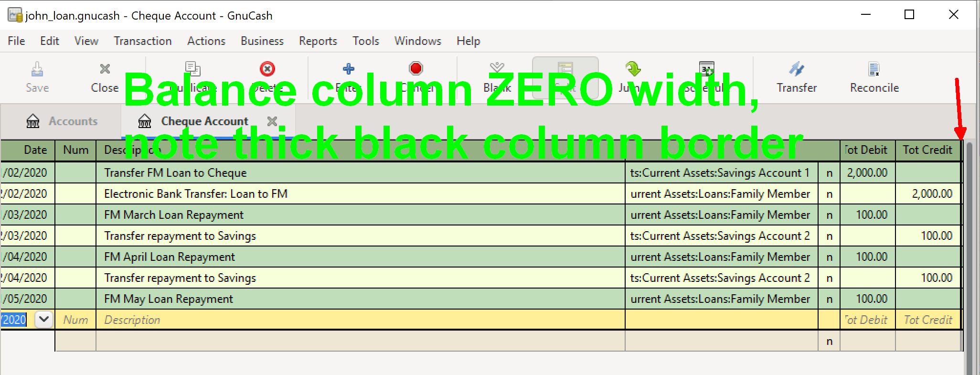Screen dimensions: 980x375
Task: Click the 2,000.00 credit amount cell
Action: (x=928, y=194)
